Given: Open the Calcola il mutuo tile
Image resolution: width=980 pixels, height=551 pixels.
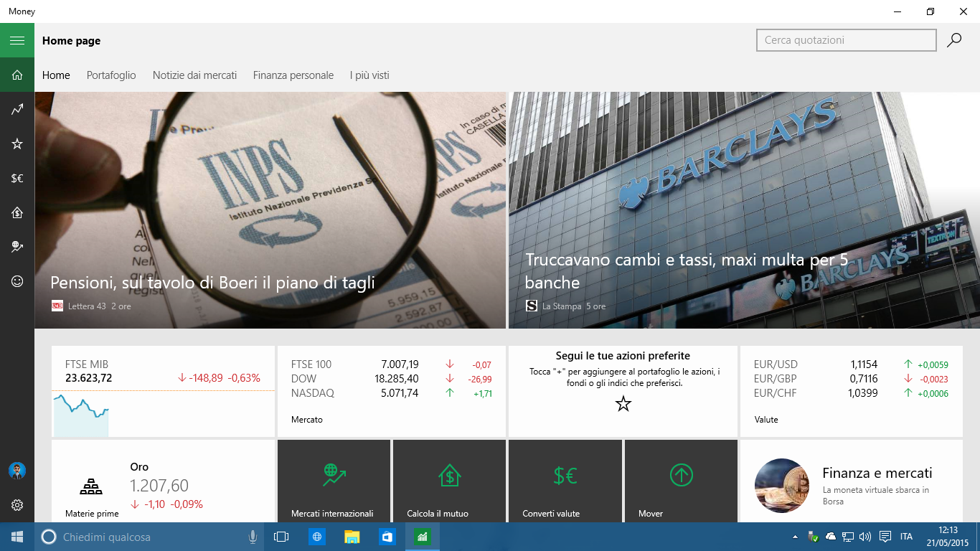Looking at the screenshot, I should [x=450, y=481].
